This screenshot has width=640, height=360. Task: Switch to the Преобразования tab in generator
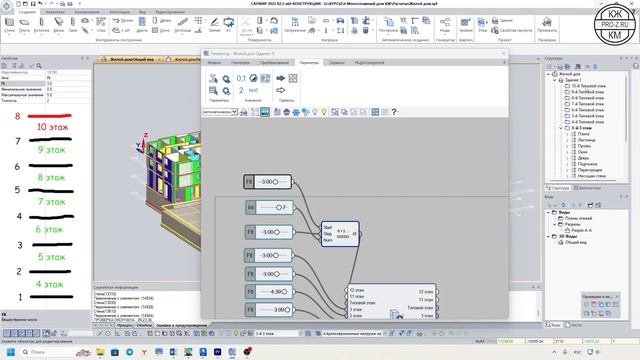pos(275,62)
